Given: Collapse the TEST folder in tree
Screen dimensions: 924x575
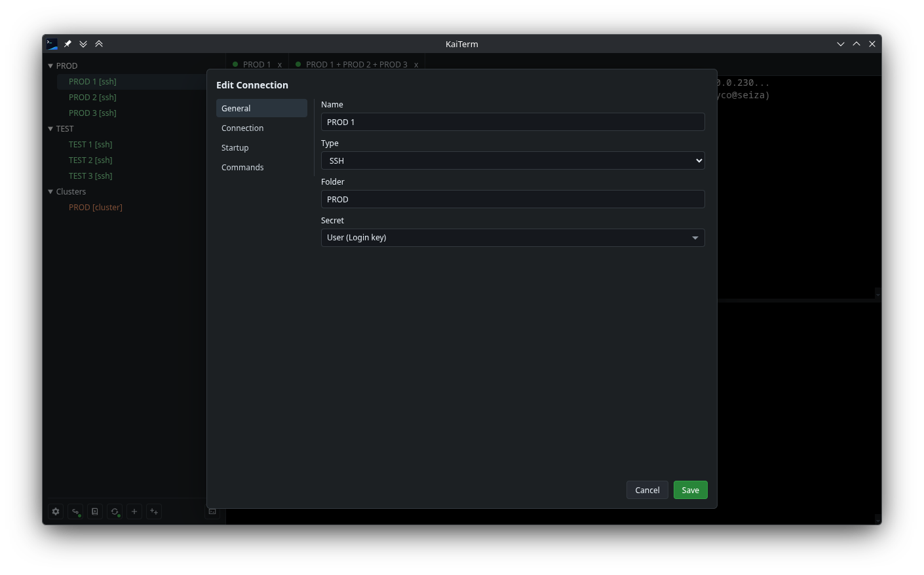Looking at the screenshot, I should [50, 129].
